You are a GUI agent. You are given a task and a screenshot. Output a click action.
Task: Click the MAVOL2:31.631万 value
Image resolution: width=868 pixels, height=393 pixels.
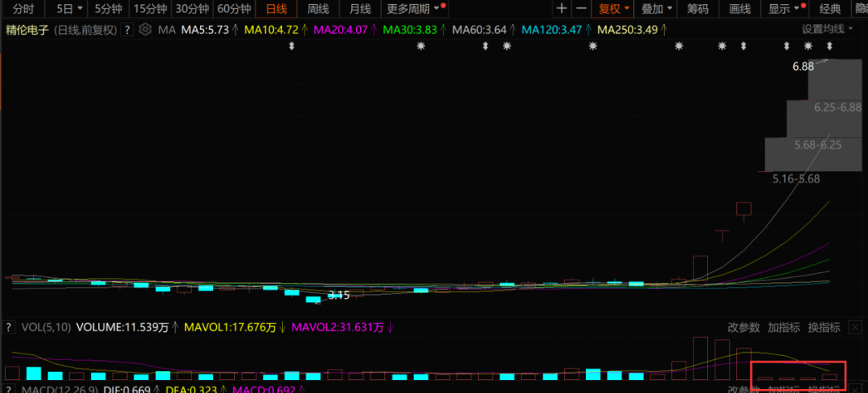pyautogui.click(x=337, y=327)
